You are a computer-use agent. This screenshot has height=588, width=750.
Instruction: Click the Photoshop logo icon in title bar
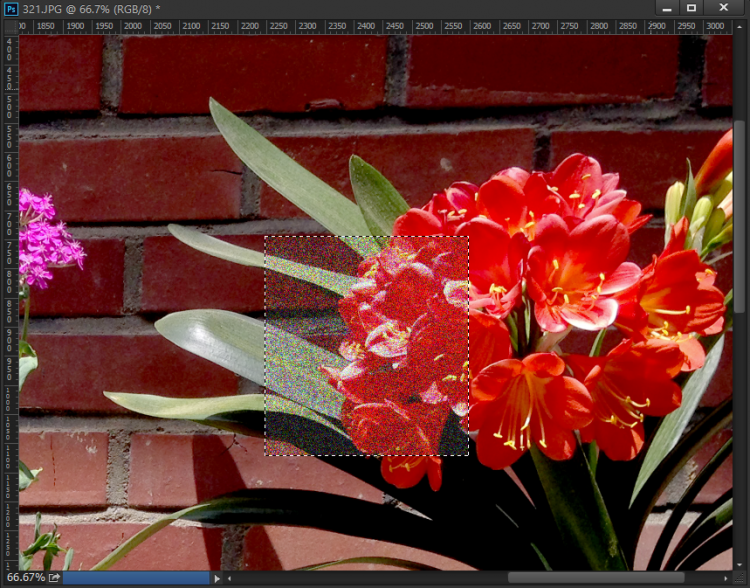click(11, 9)
